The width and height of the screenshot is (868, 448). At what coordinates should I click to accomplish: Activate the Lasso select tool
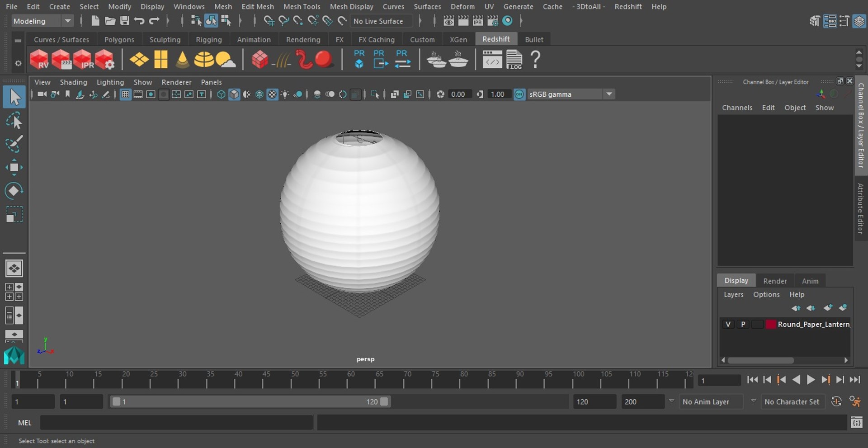[14, 121]
